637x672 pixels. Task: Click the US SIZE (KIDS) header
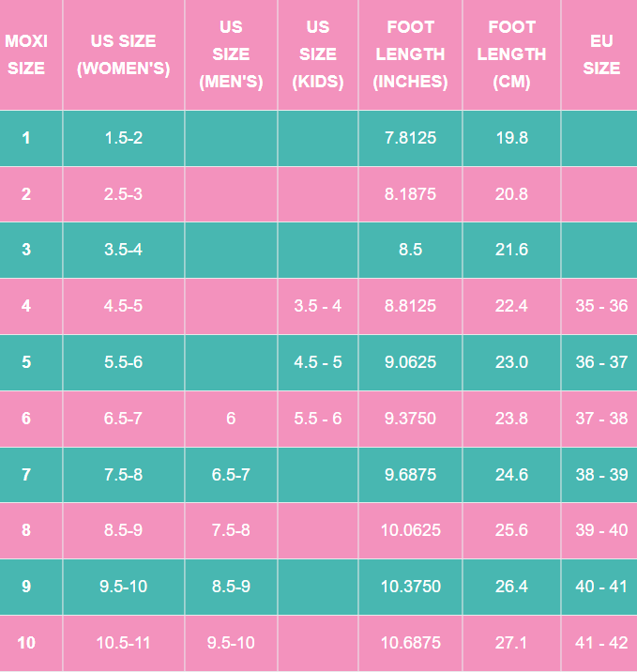click(x=318, y=54)
